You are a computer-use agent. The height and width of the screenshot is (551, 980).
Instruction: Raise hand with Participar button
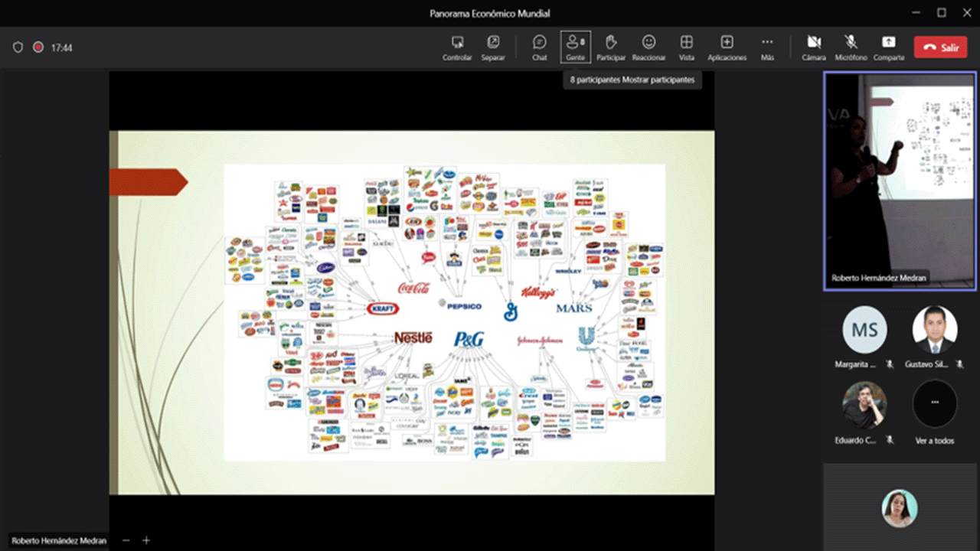tap(611, 47)
